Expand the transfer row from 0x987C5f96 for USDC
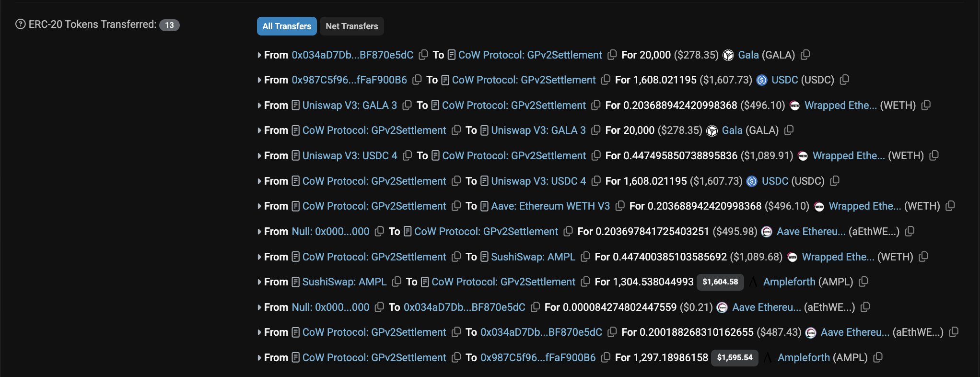The width and height of the screenshot is (980, 377). coord(259,80)
